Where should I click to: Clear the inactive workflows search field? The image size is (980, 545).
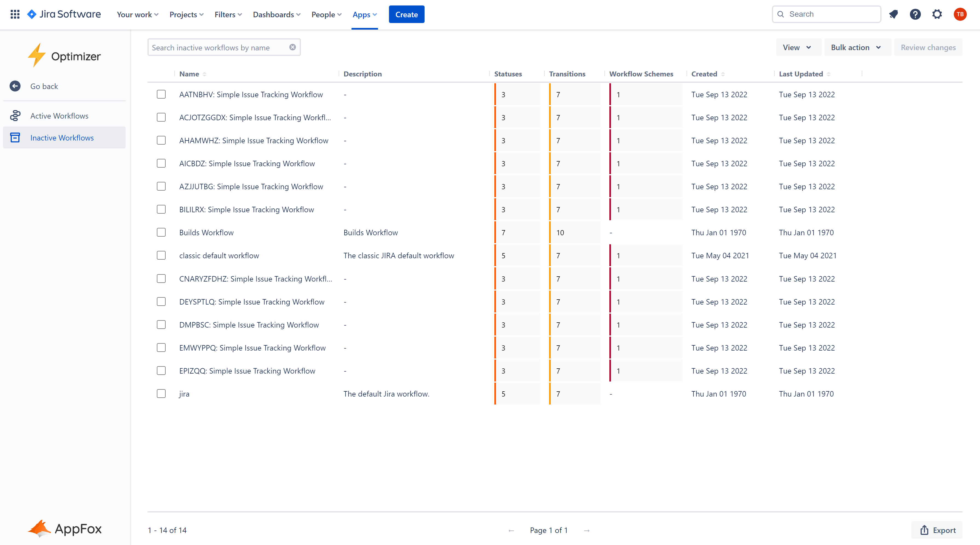click(x=292, y=47)
